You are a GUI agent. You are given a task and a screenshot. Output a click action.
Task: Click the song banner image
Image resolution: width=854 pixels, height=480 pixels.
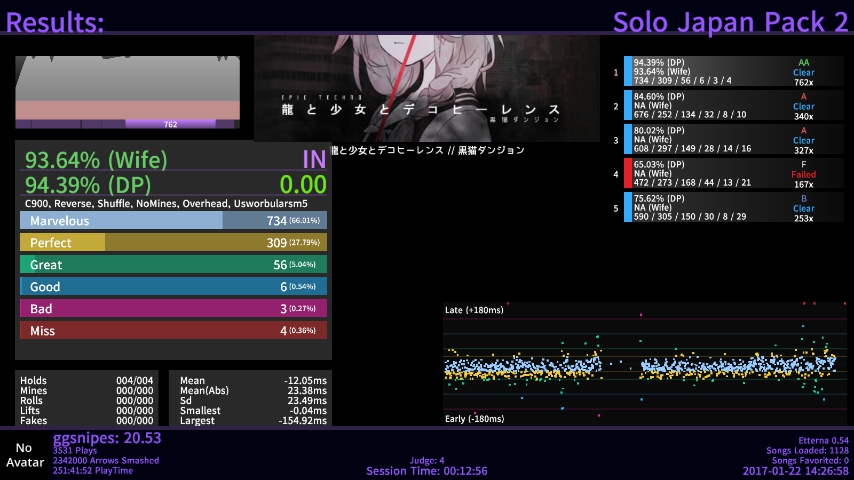pyautogui.click(x=426, y=89)
